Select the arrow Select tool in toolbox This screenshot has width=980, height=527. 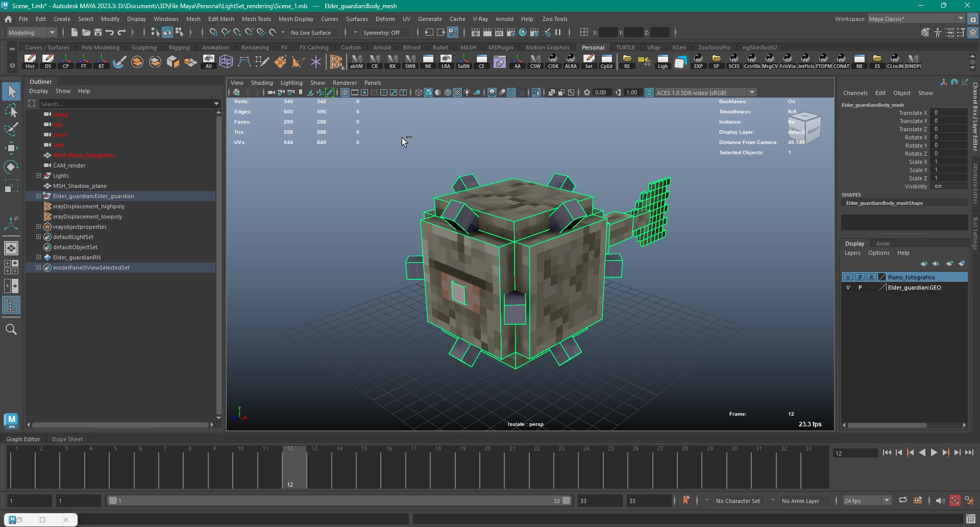tap(11, 92)
